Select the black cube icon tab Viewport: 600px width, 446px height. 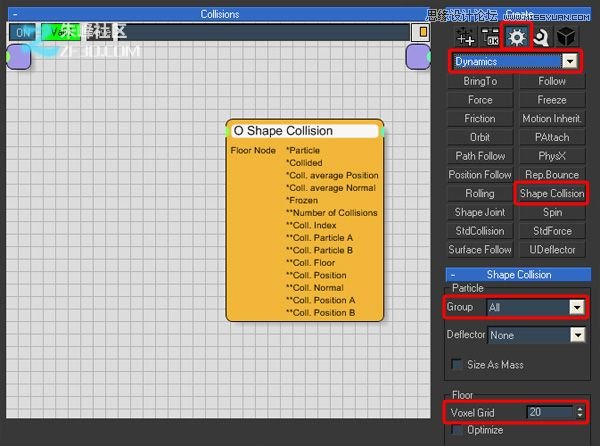(x=566, y=37)
